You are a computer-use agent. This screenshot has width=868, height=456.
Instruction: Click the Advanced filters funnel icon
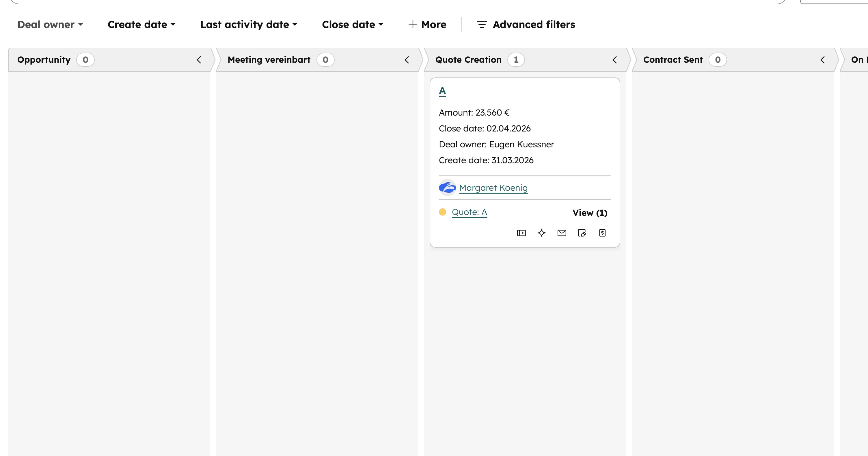pyautogui.click(x=482, y=24)
